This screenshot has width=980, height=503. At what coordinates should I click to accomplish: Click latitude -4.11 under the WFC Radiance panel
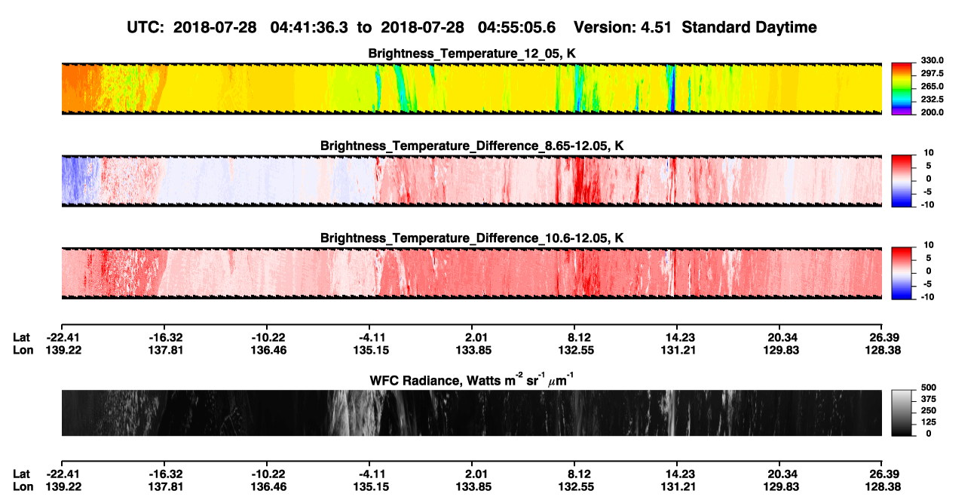(369, 474)
